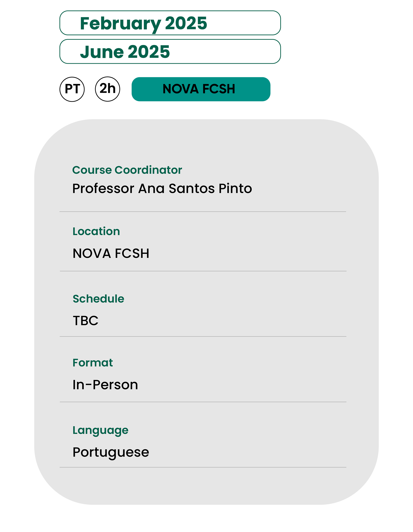Click divider line beneath In-Person
413x532 pixels.
tap(203, 402)
